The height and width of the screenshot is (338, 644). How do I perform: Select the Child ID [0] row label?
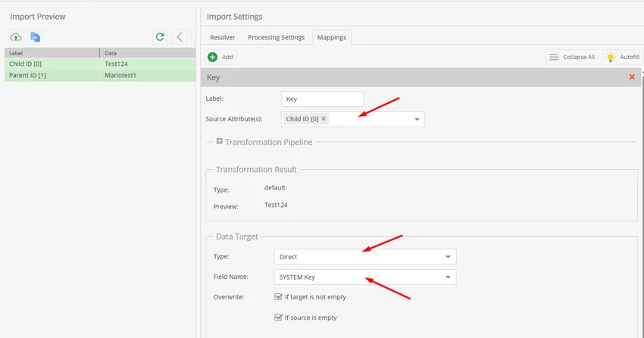pos(25,64)
